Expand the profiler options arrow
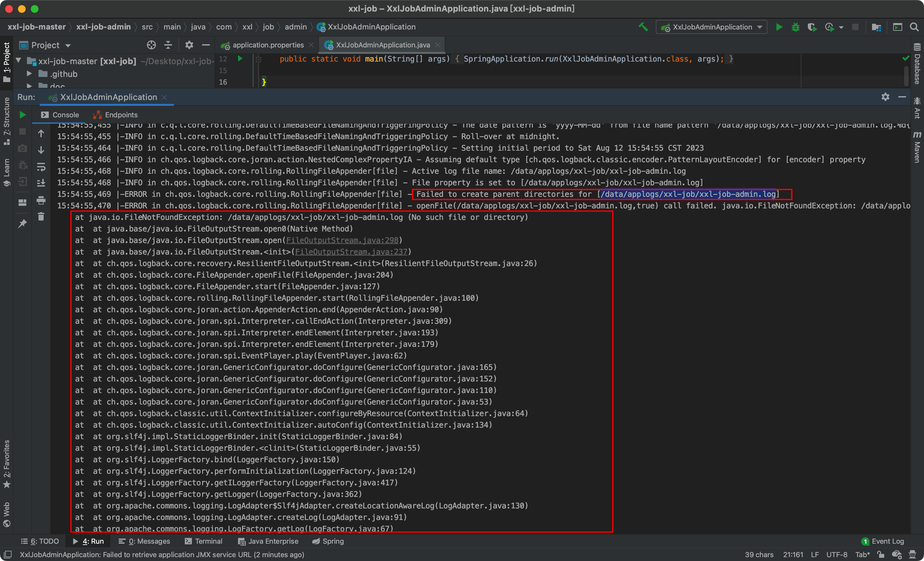 coord(841,27)
